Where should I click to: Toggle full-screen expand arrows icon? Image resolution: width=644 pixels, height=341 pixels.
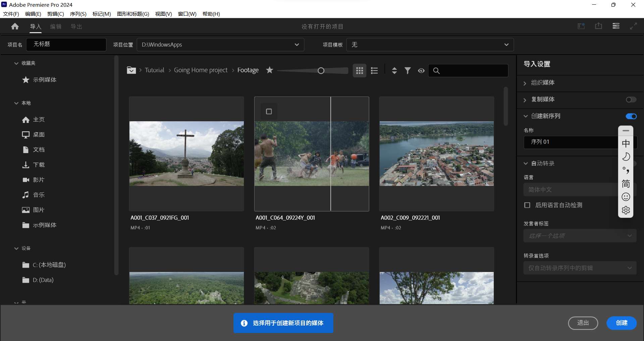pyautogui.click(x=633, y=26)
